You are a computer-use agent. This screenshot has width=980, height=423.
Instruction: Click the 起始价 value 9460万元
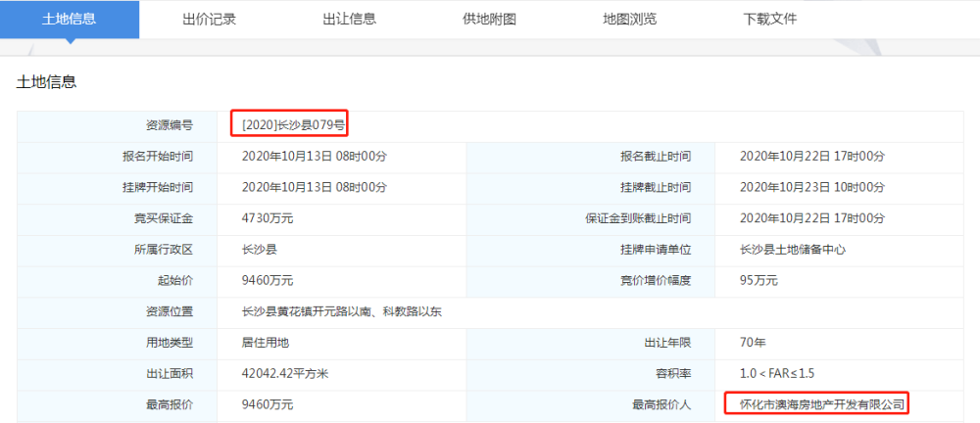pos(268,281)
